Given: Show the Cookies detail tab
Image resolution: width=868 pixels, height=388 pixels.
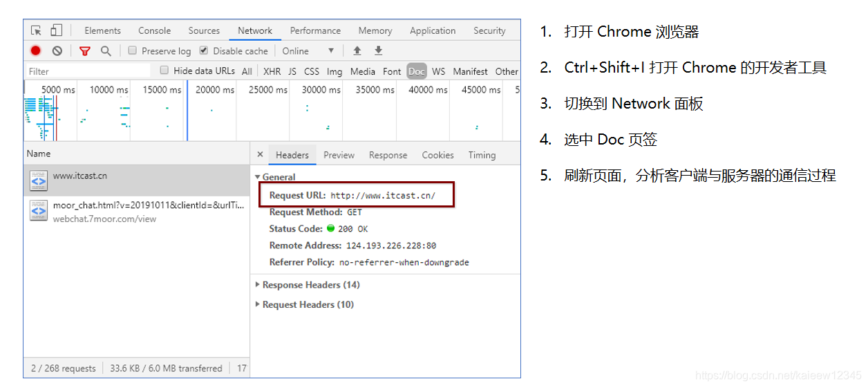Looking at the screenshot, I should (438, 155).
